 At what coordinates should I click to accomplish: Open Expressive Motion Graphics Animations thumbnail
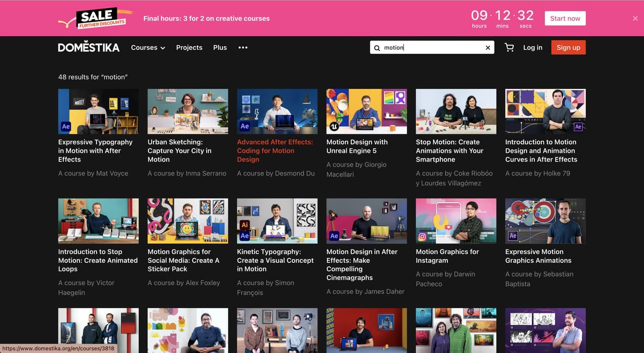[545, 221]
